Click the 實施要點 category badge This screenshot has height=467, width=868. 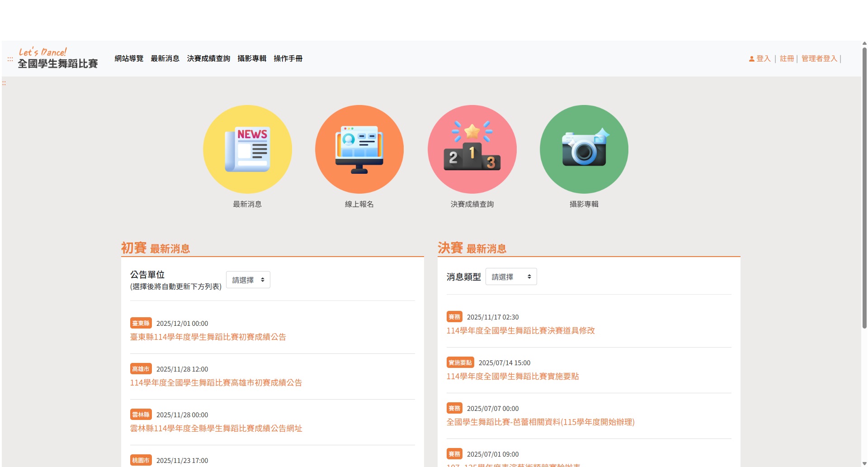(460, 362)
